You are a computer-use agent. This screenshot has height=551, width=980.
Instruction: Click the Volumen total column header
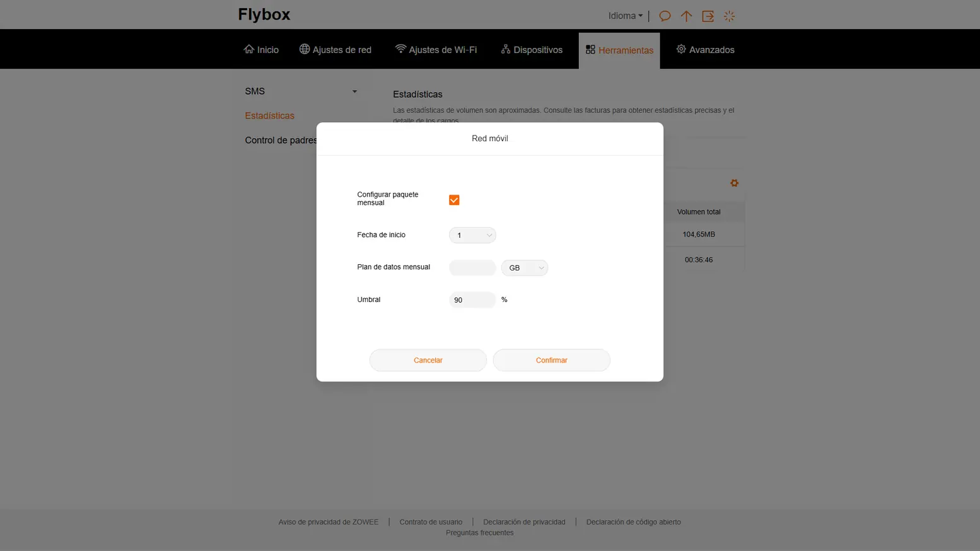click(699, 212)
